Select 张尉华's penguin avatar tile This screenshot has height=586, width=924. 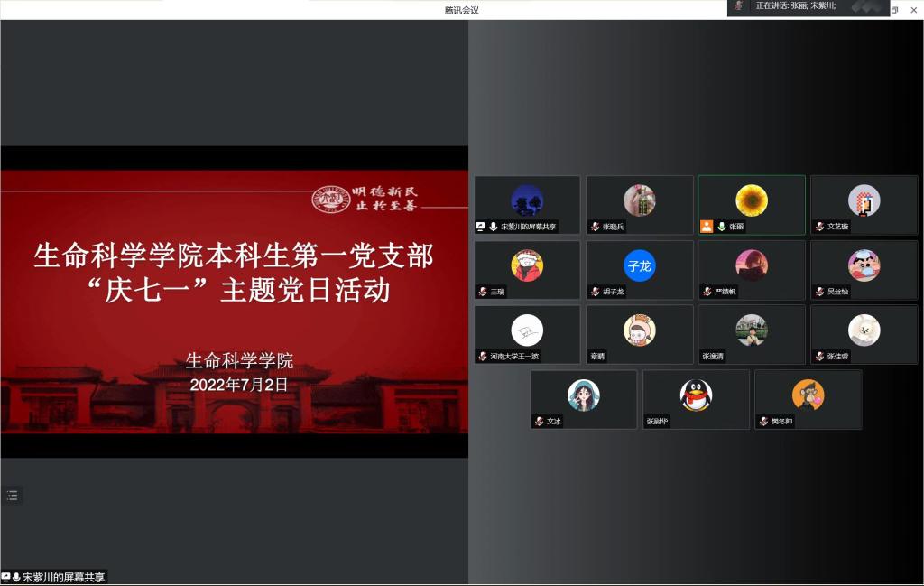(696, 395)
